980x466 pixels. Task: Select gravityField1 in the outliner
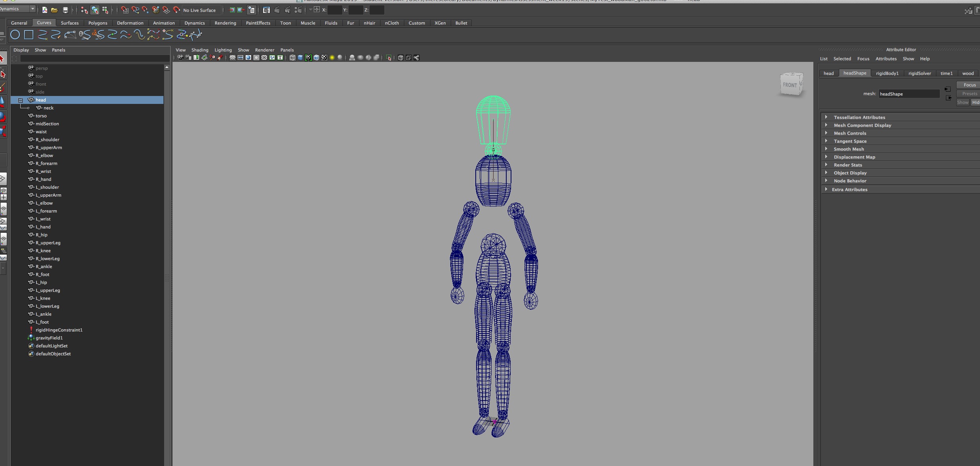(x=49, y=338)
